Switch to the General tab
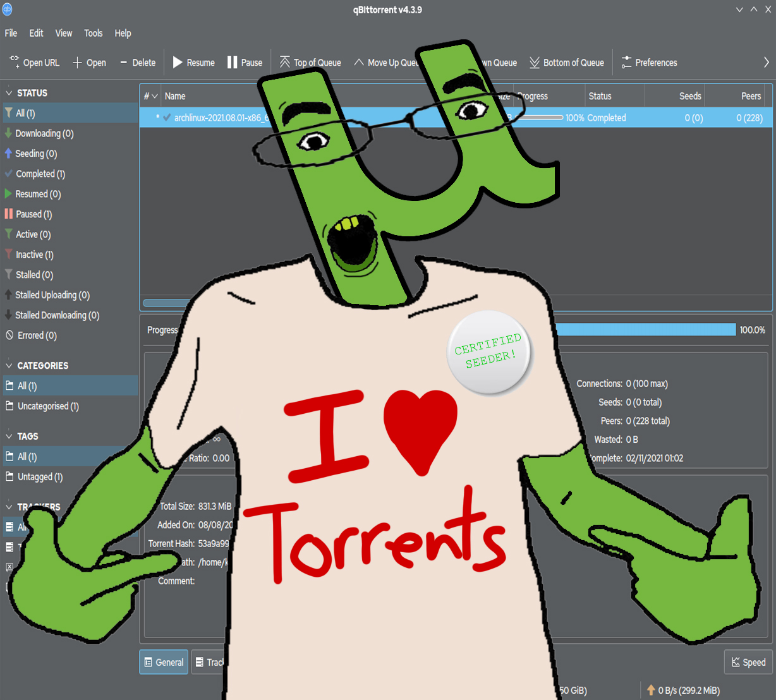 (164, 662)
